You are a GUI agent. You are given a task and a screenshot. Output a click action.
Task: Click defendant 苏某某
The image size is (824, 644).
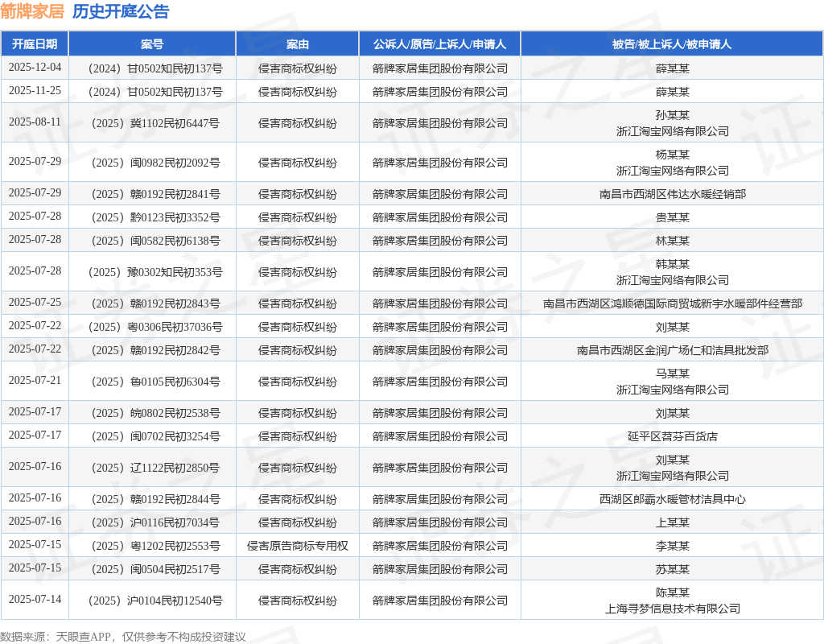coord(672,569)
